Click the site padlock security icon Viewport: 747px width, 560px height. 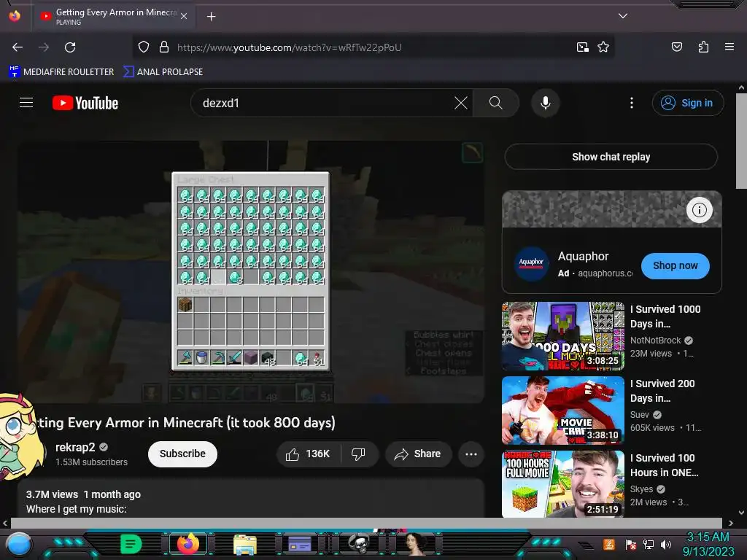click(164, 47)
